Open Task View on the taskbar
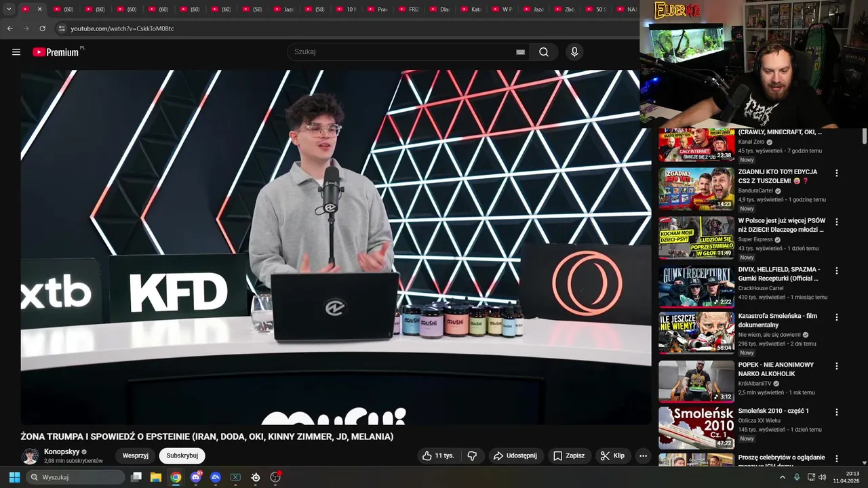 tap(136, 477)
